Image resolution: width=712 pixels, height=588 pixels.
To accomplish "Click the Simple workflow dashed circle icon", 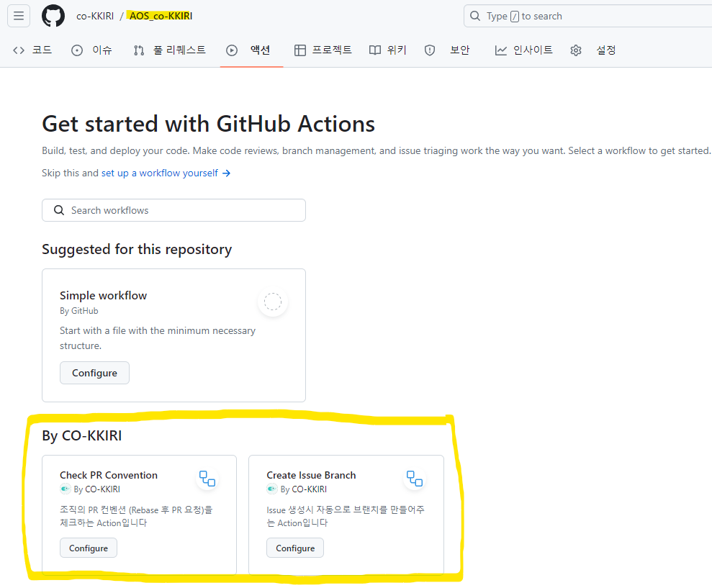I will point(272,302).
